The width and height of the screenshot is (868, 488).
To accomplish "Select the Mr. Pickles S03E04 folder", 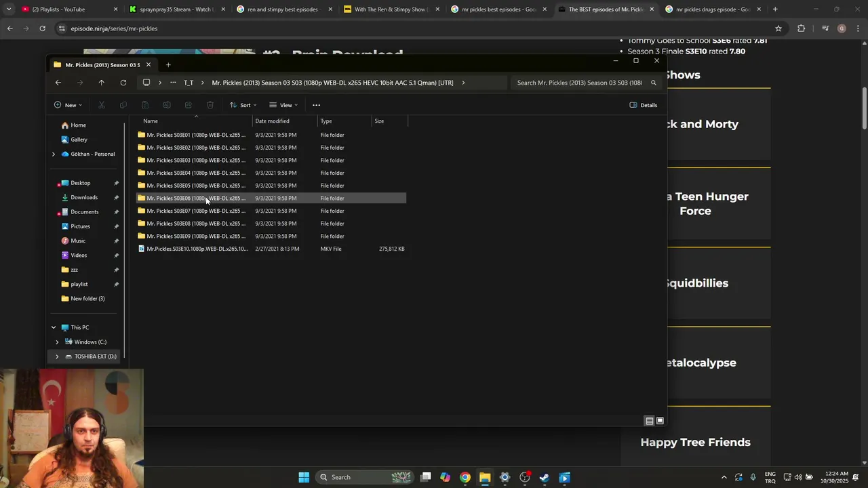I will coord(271,173).
